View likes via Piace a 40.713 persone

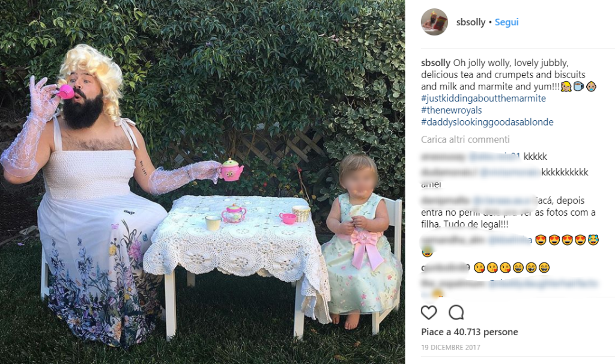tap(470, 332)
